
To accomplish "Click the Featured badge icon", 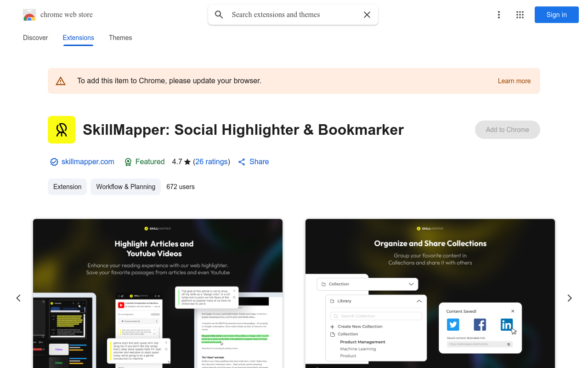I will (x=128, y=162).
